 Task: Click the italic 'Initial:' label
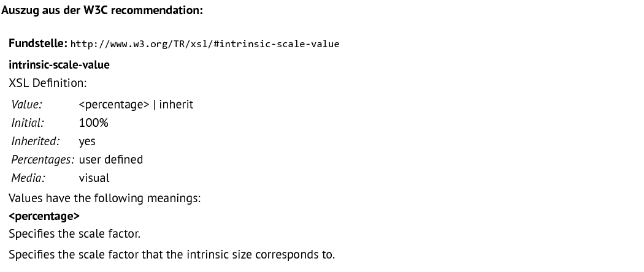(28, 123)
